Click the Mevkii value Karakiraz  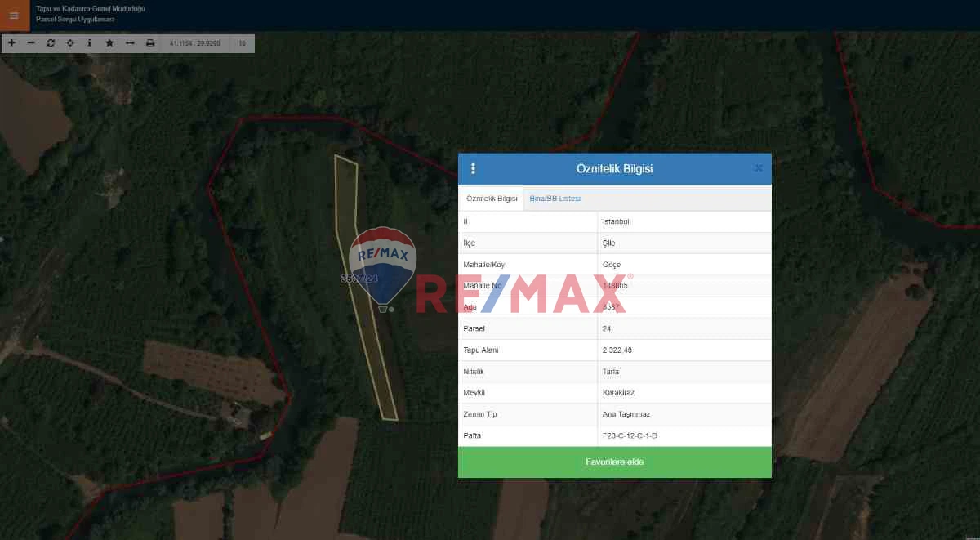[x=618, y=392]
